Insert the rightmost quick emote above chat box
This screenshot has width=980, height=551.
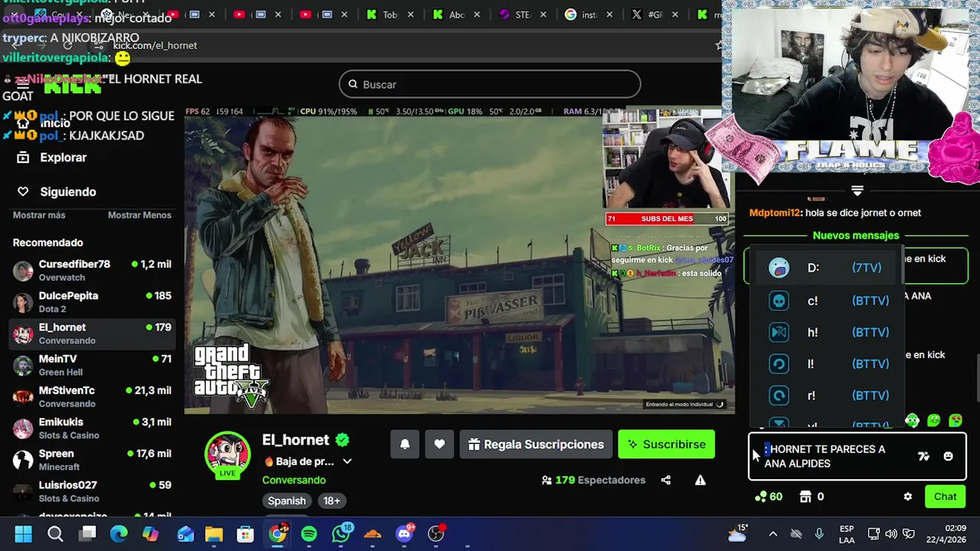(x=955, y=420)
